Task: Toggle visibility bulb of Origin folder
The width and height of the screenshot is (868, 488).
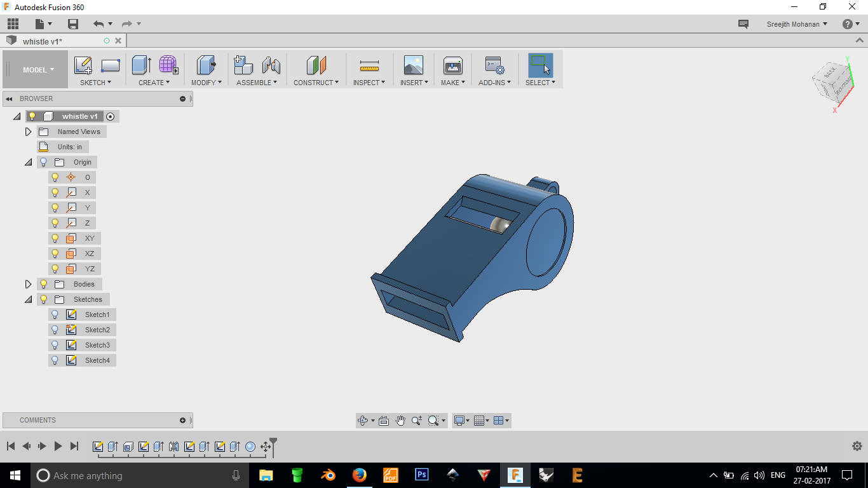Action: (x=43, y=162)
